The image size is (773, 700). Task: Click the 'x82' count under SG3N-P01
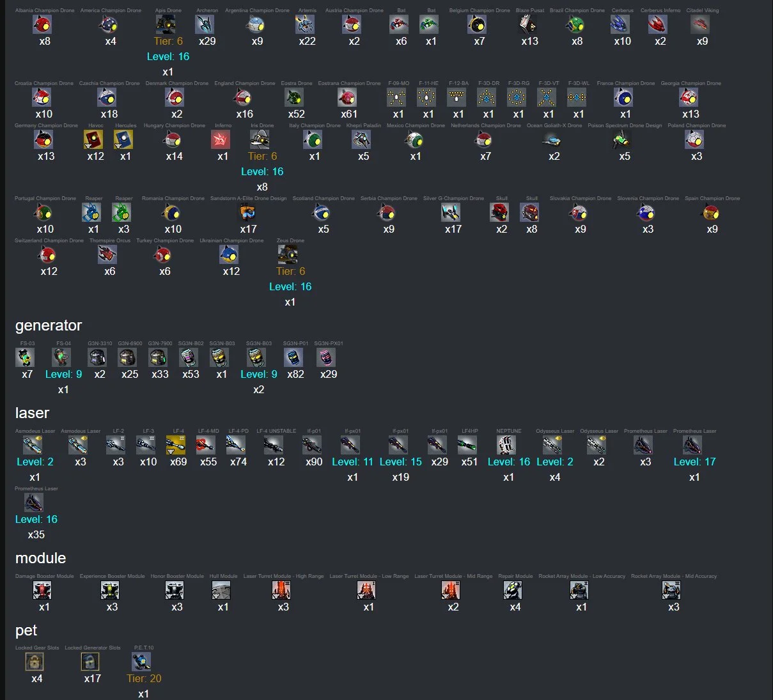pyautogui.click(x=295, y=375)
